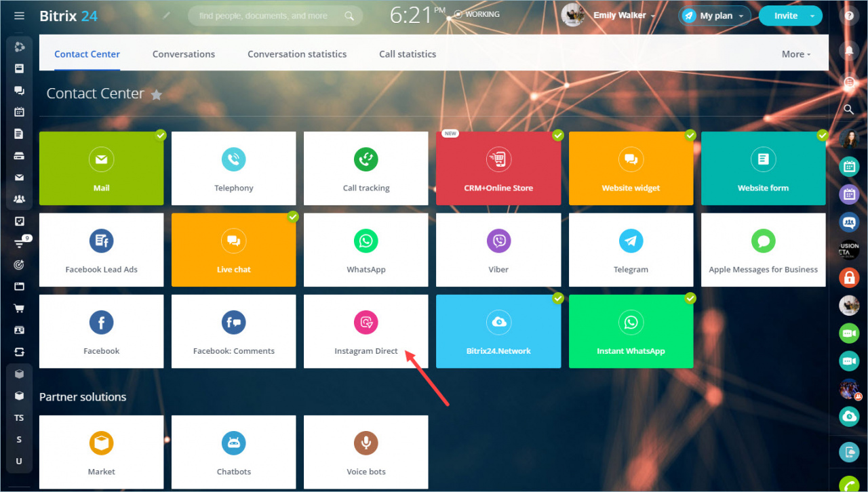Image resolution: width=868 pixels, height=492 pixels.
Task: Open the teal calendar chat in right sidebar
Action: pos(849,166)
